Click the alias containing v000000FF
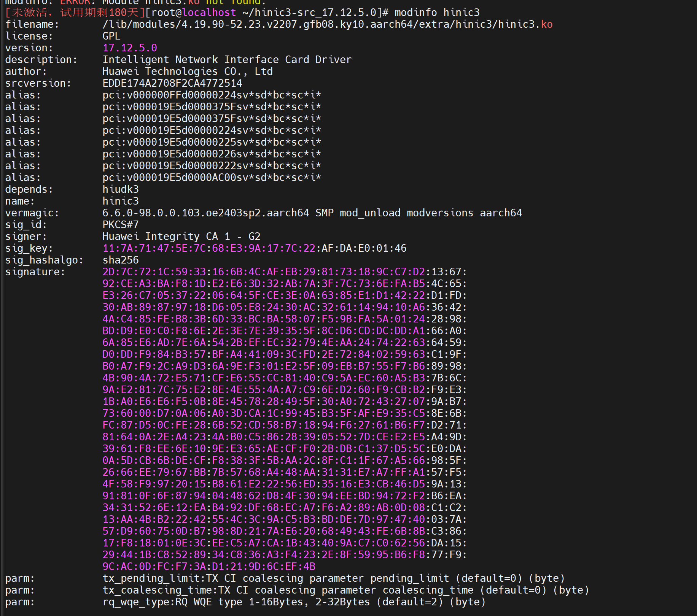Viewport: 697px width, 616px height. click(212, 95)
